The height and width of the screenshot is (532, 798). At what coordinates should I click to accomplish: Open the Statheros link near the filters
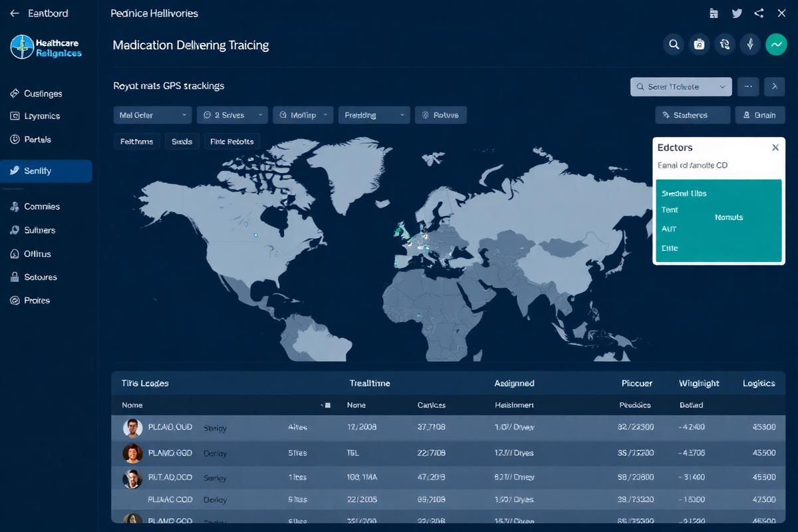(x=692, y=114)
